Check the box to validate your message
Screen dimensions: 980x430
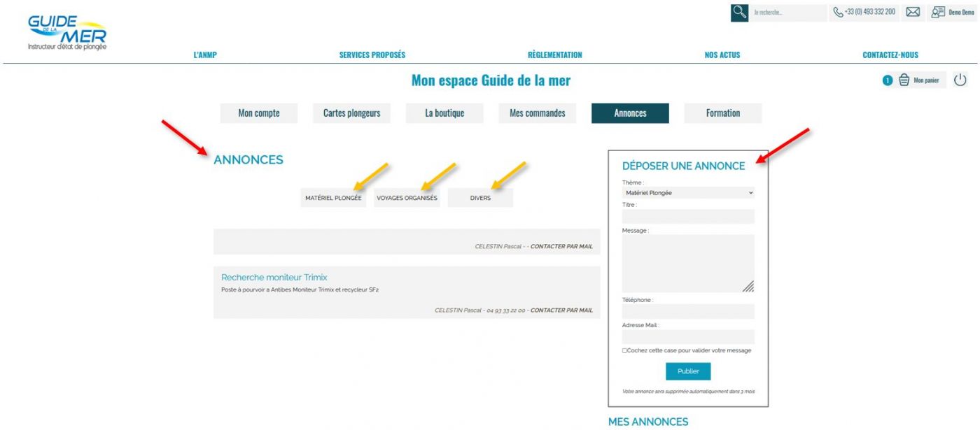pyautogui.click(x=624, y=350)
